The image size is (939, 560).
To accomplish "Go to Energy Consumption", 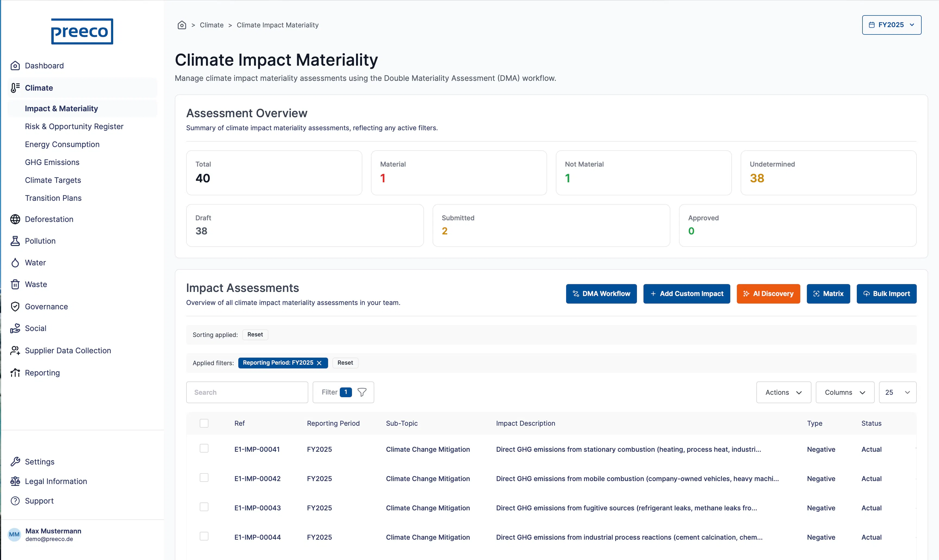I will 62,145.
